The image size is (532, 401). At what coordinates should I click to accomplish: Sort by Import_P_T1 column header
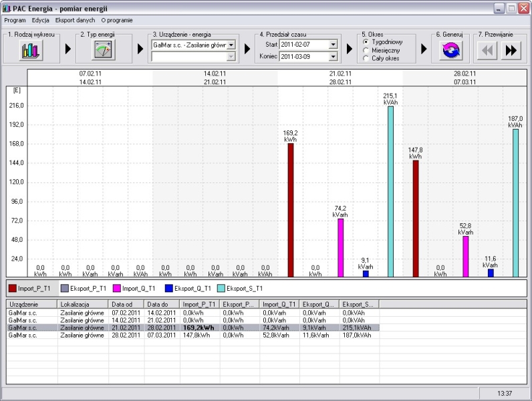(x=199, y=304)
